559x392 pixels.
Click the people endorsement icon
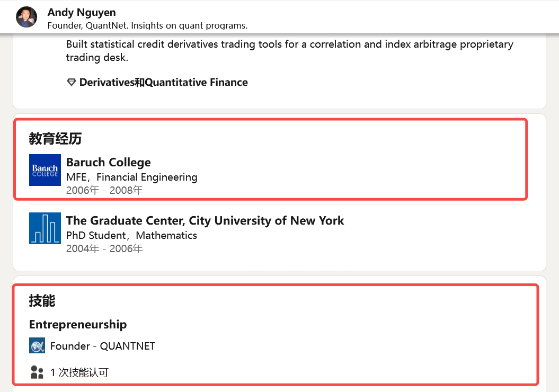pos(37,372)
